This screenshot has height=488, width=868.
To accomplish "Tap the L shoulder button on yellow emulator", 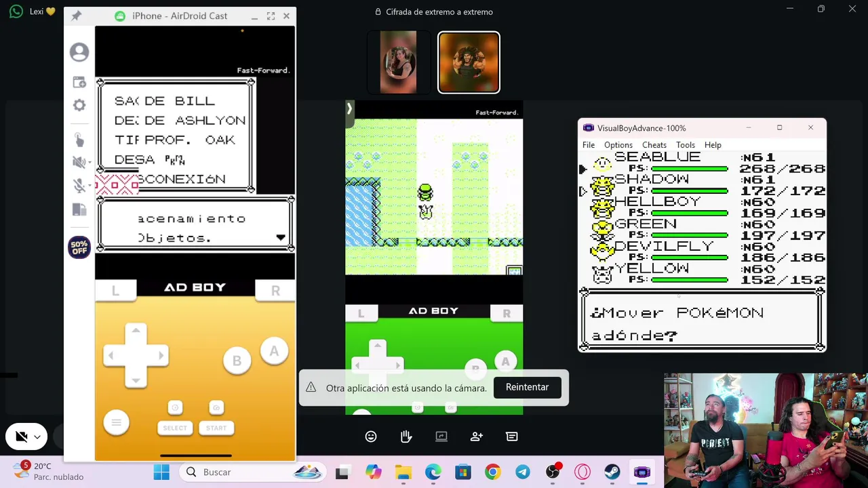I will pos(115,290).
